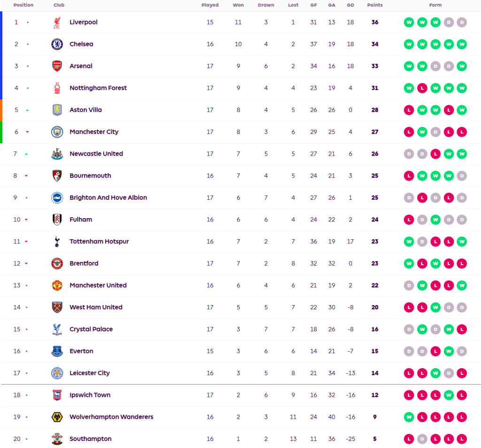The image size is (481, 448).
Task: Click the Southampton club crest
Action: coord(57,439)
